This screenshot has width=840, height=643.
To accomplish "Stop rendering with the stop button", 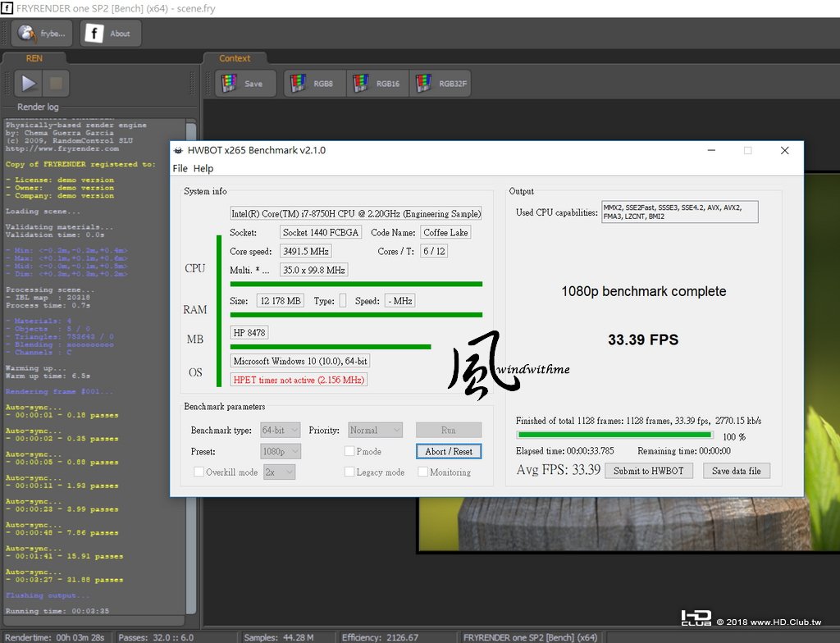I will 56,83.
